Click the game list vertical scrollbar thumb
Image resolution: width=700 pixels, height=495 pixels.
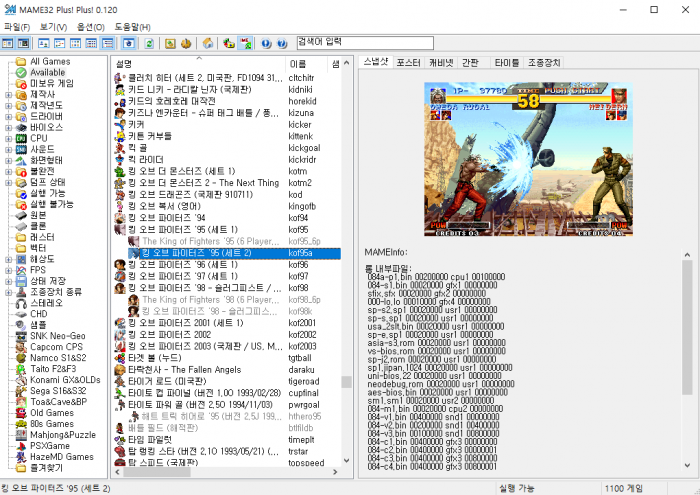346,382
